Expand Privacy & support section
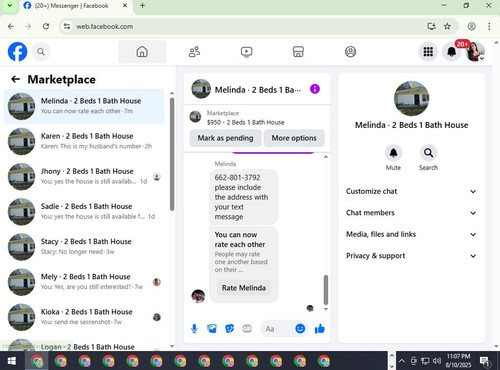Image resolution: width=500 pixels, height=370 pixels. [x=411, y=256]
